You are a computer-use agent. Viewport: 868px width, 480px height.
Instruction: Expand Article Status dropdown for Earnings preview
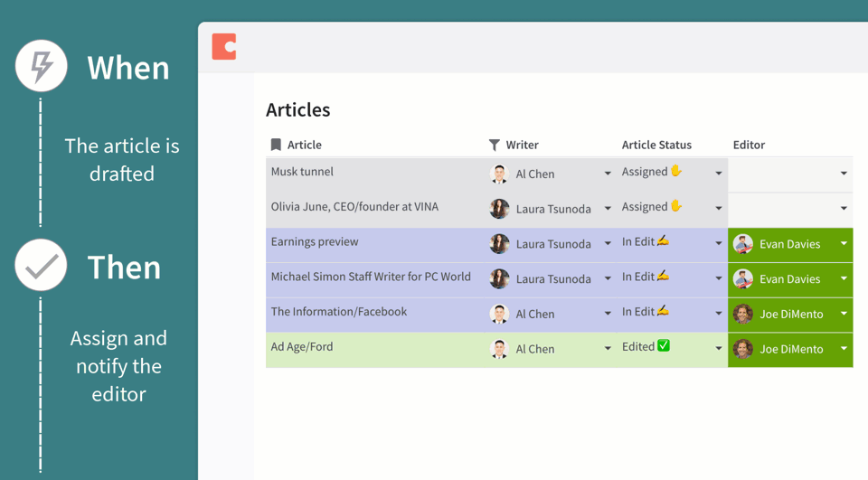coord(719,244)
